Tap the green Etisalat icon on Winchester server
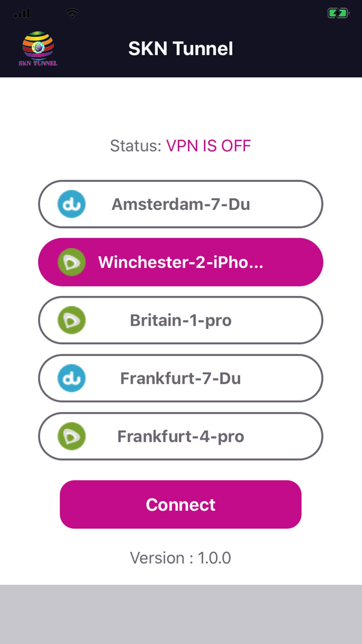 pyautogui.click(x=72, y=262)
